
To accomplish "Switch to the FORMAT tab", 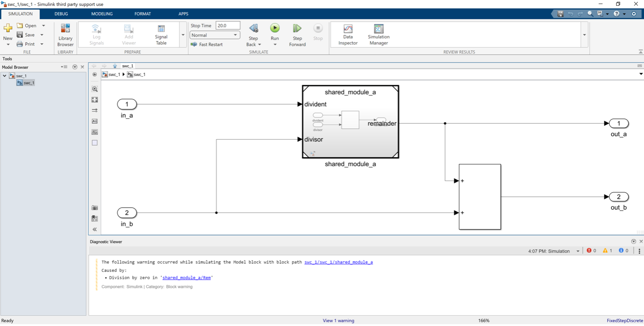I will click(142, 14).
